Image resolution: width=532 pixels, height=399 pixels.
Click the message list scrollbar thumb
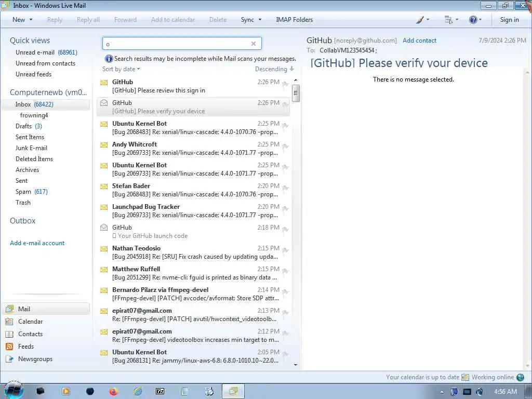[x=296, y=93]
